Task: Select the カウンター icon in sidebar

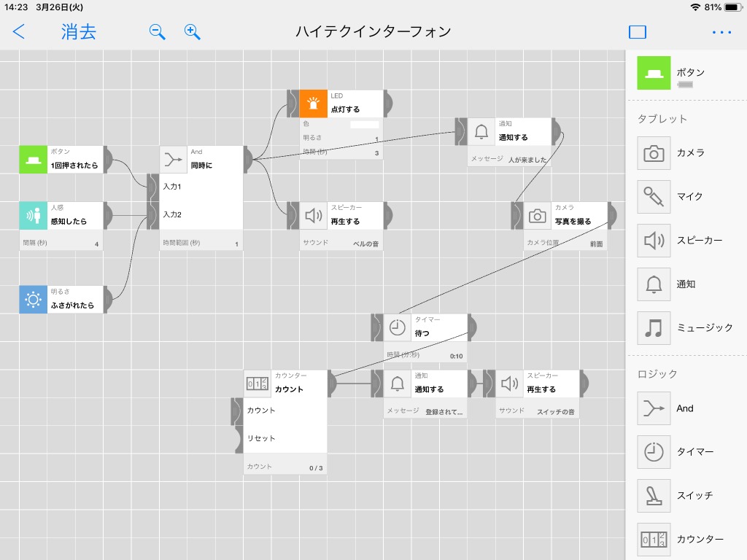Action: [654, 540]
